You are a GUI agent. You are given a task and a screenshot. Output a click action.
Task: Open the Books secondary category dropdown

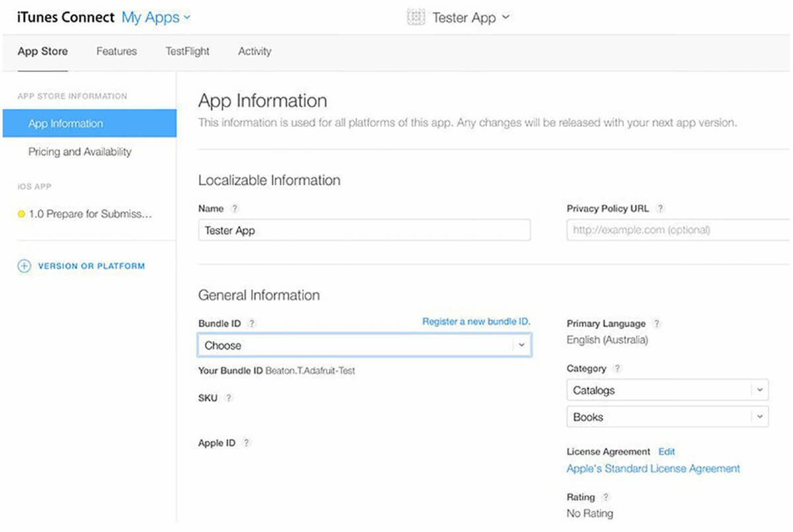point(667,417)
